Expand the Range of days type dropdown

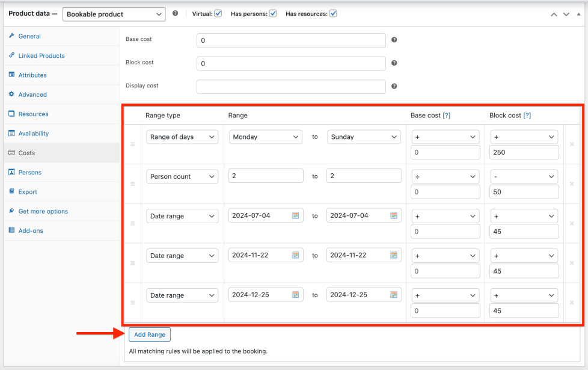point(182,137)
